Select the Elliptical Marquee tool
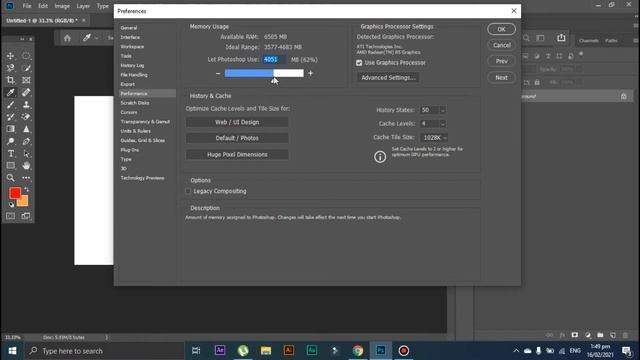 (x=26, y=56)
